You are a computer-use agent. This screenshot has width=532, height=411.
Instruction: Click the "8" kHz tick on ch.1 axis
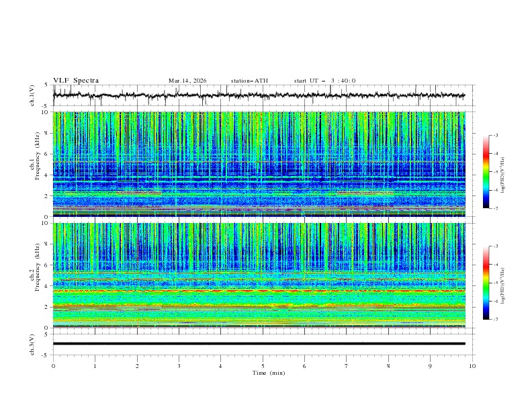47,133
